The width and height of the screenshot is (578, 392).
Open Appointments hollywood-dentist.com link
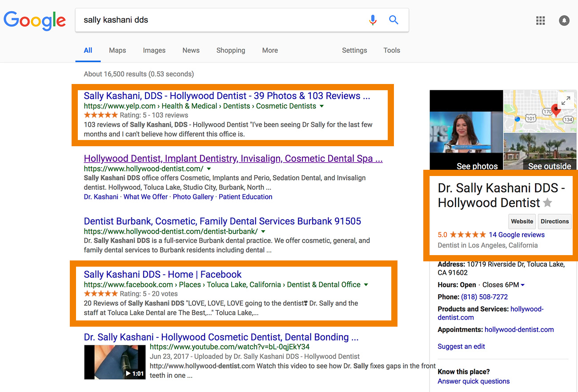[x=519, y=330]
